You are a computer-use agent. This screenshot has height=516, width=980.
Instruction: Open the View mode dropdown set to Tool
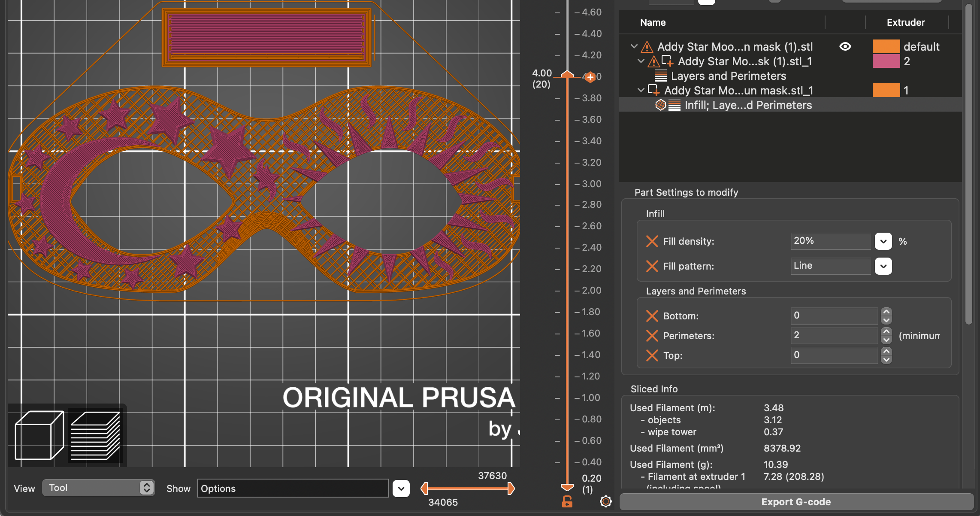tap(99, 488)
